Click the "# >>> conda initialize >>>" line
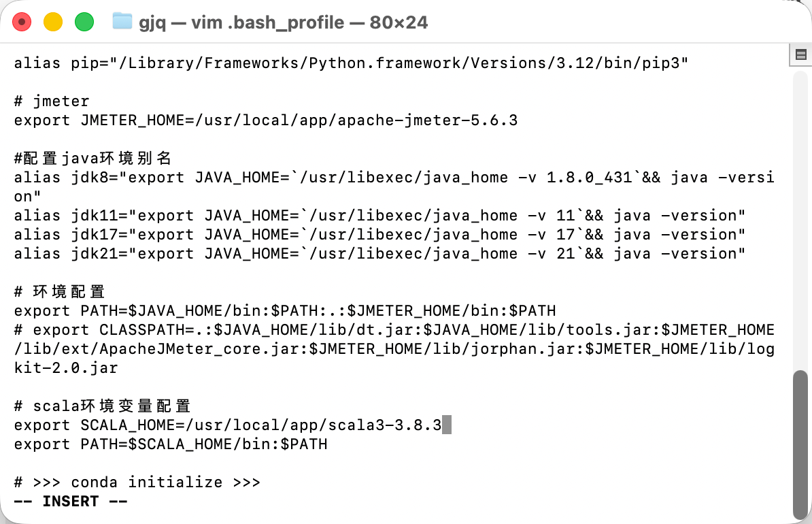 tap(137, 482)
